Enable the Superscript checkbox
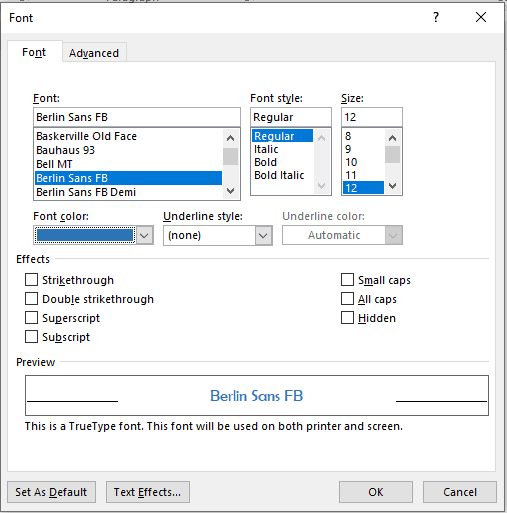 [31, 318]
